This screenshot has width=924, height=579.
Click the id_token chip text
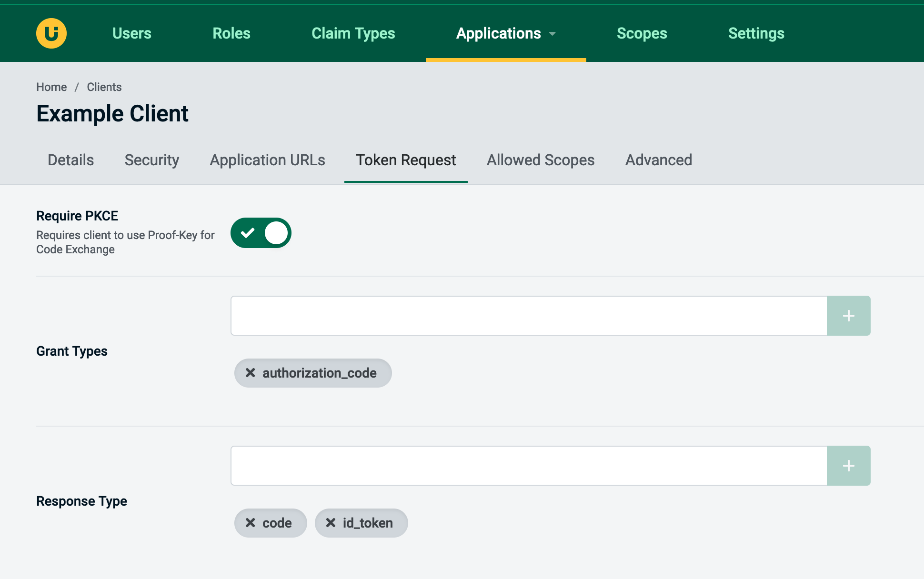(368, 523)
